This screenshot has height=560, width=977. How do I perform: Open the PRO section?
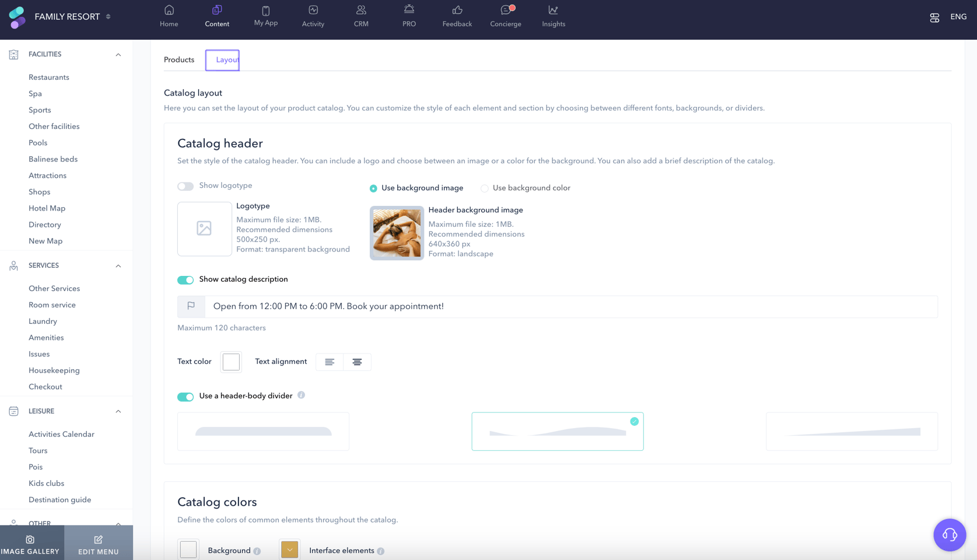(409, 16)
